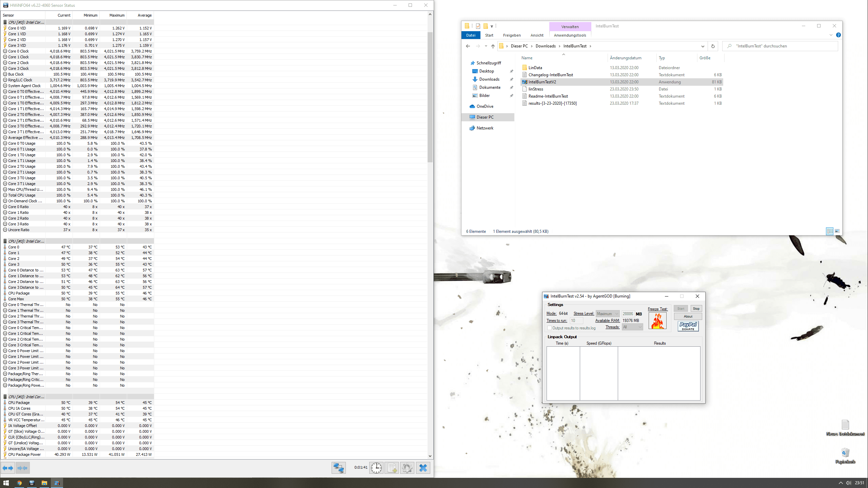Reset HWiNFO min/max values clock icon
Image resolution: width=868 pixels, height=488 pixels.
(x=376, y=468)
